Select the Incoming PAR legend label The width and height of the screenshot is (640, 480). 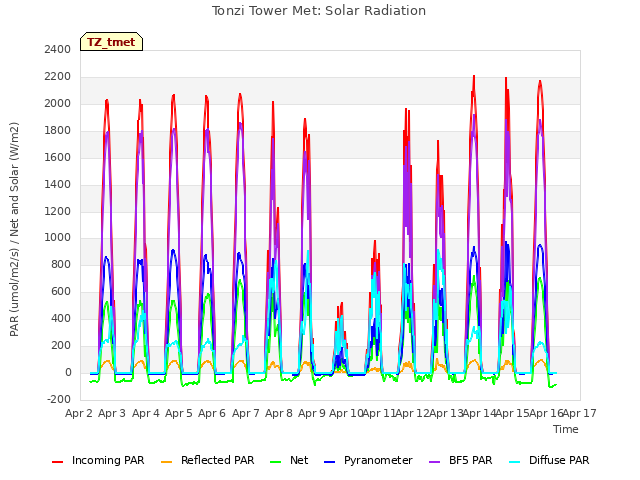coord(108,460)
